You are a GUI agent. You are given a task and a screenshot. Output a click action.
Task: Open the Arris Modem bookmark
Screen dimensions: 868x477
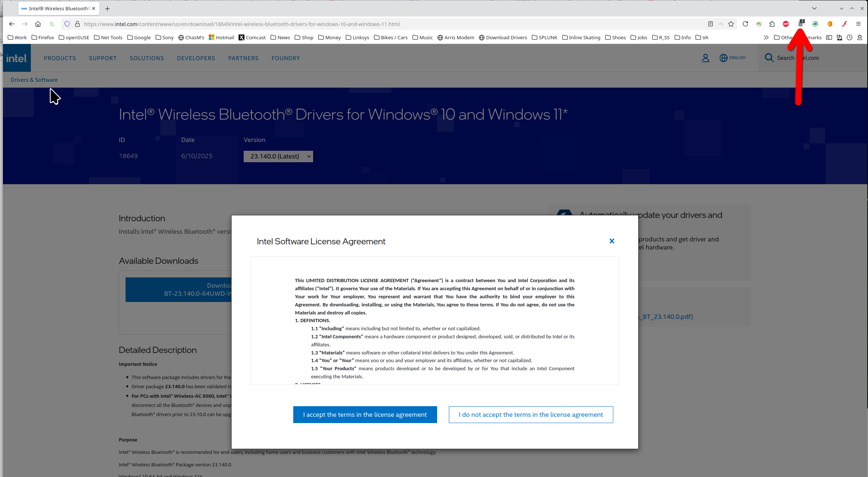pyautogui.click(x=455, y=37)
